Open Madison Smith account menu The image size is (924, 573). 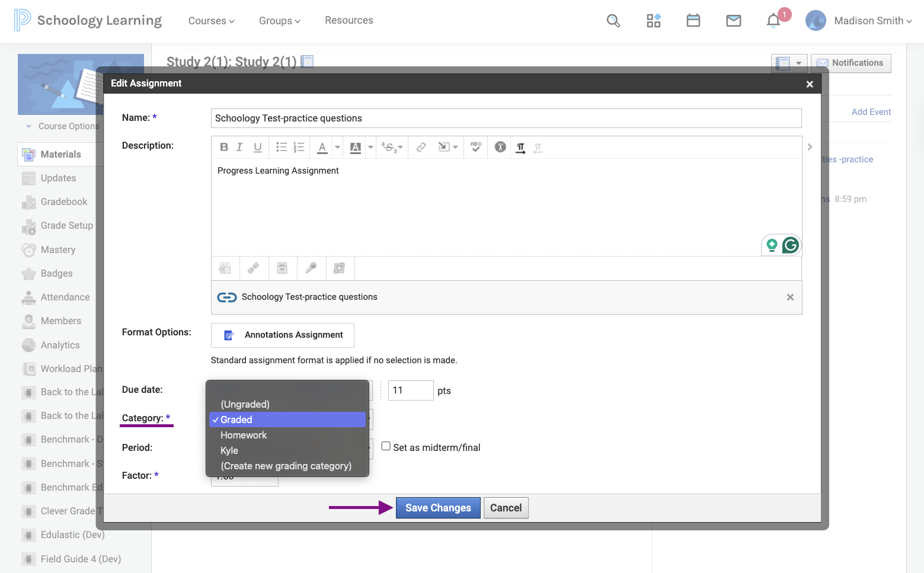tap(859, 21)
